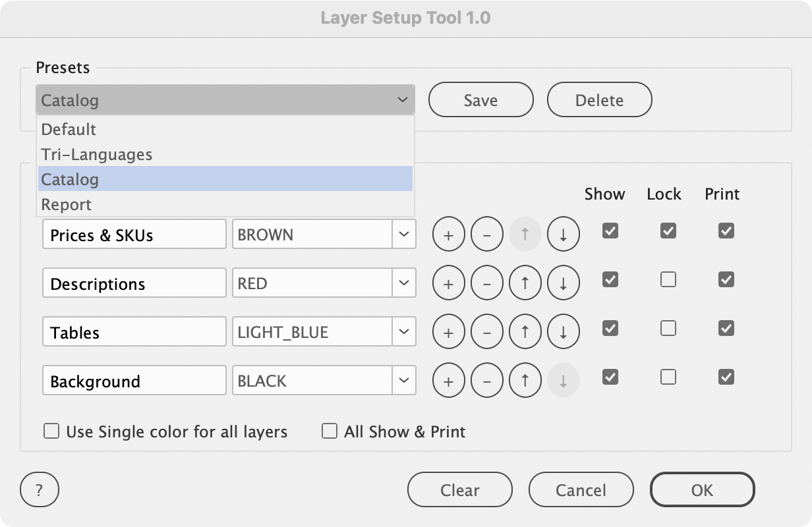812x527 pixels.
Task: Check the All Show & Print option
Action: pyautogui.click(x=330, y=431)
